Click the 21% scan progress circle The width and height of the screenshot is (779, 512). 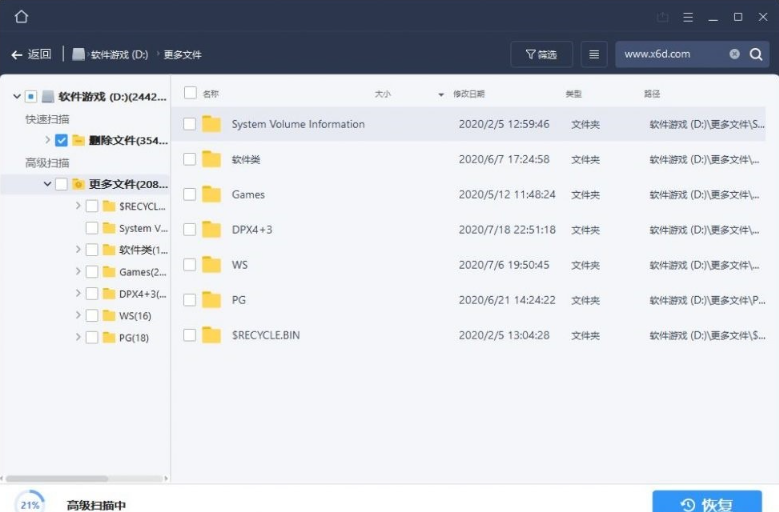30,503
